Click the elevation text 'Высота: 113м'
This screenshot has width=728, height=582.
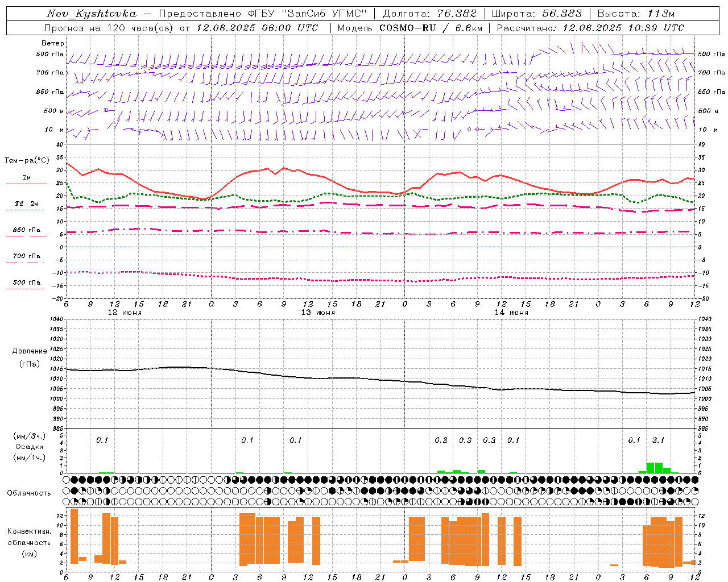coord(636,14)
